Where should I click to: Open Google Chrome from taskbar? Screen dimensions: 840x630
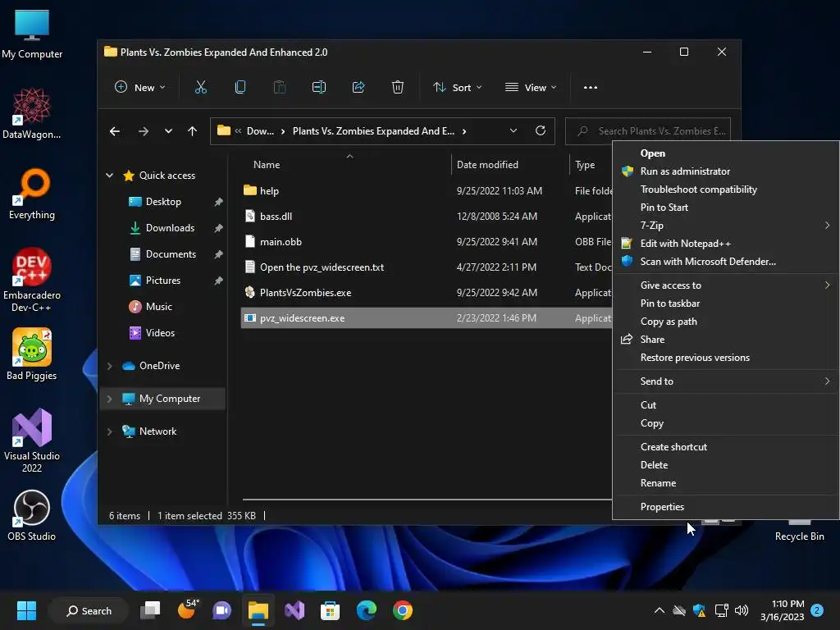click(x=402, y=610)
